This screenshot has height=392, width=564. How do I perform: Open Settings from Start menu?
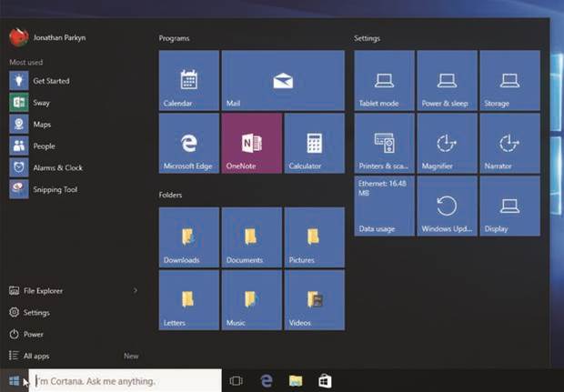29,312
